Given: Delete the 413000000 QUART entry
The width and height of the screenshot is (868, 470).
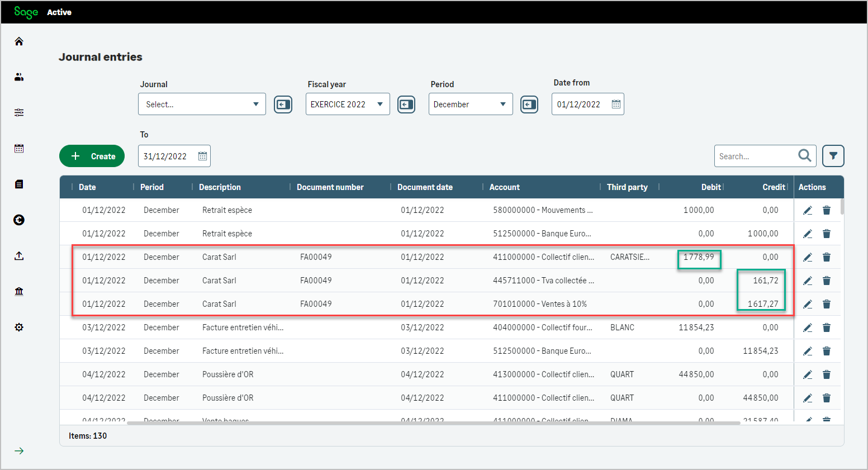Looking at the screenshot, I should tap(827, 374).
